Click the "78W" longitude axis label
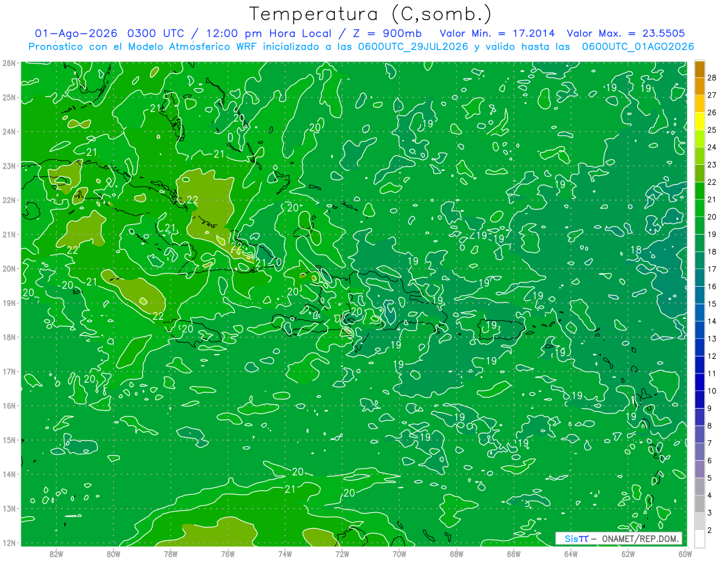 click(x=170, y=554)
